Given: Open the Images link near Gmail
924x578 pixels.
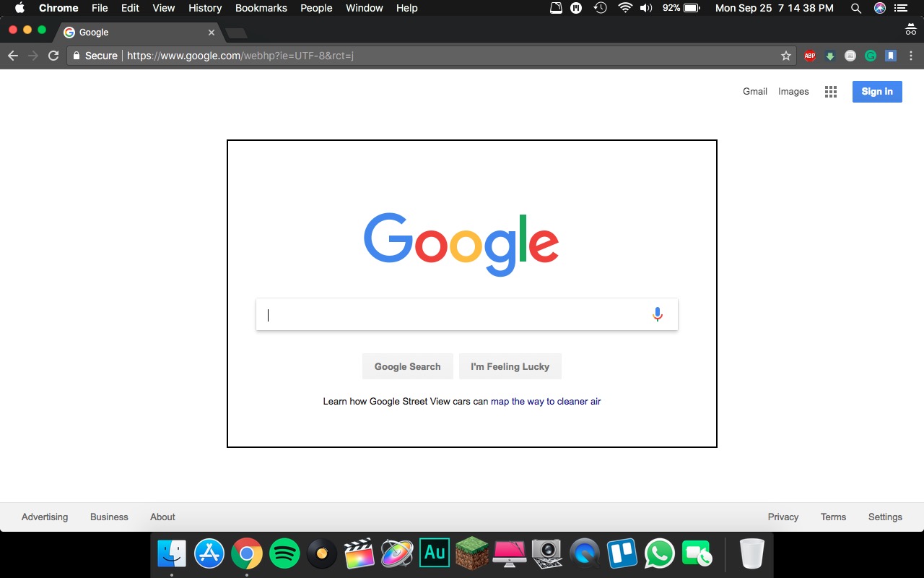Looking at the screenshot, I should [x=793, y=91].
